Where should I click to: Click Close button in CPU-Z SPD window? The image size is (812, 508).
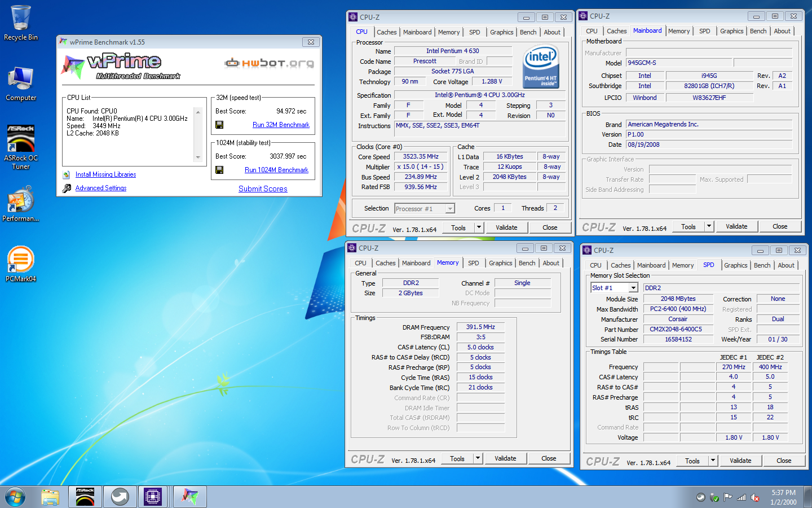784,461
